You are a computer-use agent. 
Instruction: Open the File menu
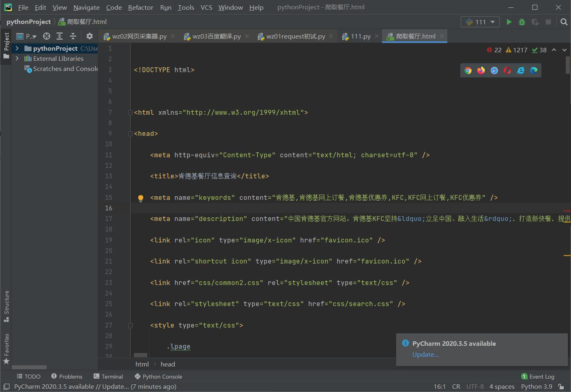click(23, 7)
